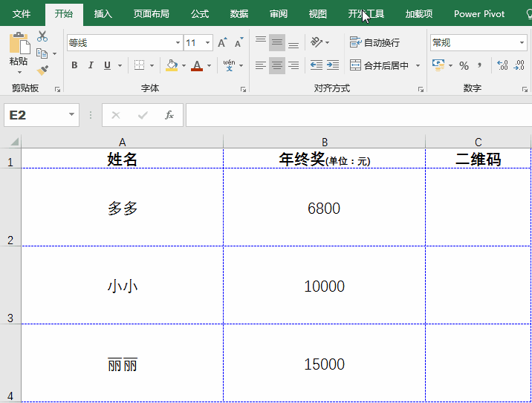Click the Cut scissors icon

click(x=42, y=36)
